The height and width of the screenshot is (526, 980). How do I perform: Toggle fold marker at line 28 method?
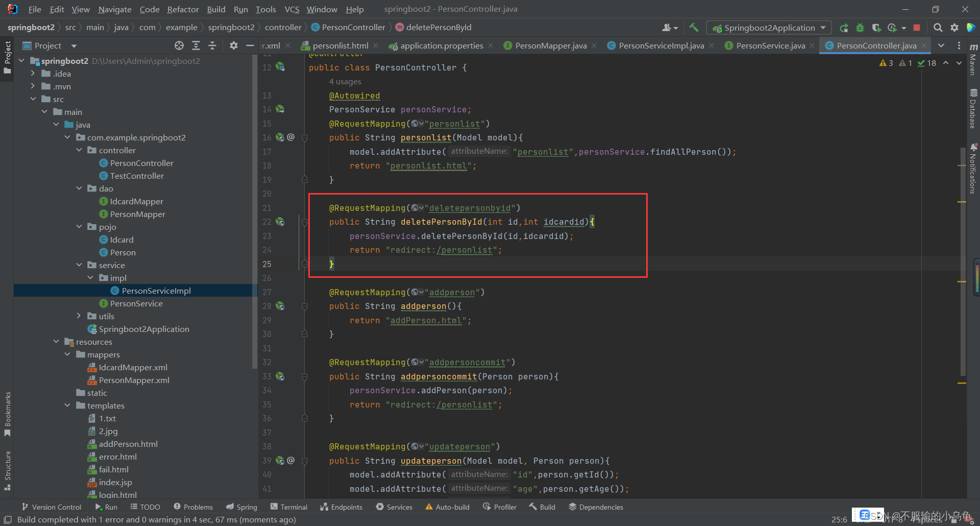[x=305, y=306]
